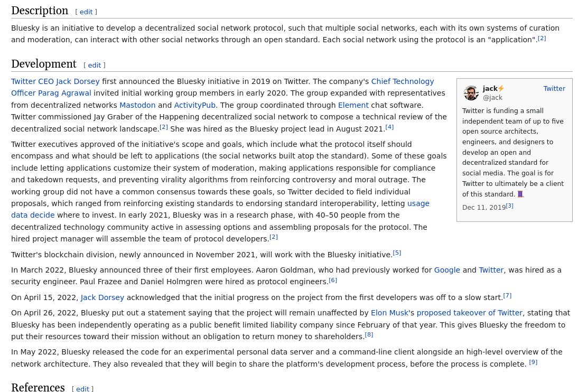This screenshot has width=578, height=392.
Task: Open Chief Technology Officer link
Action: point(403,81)
